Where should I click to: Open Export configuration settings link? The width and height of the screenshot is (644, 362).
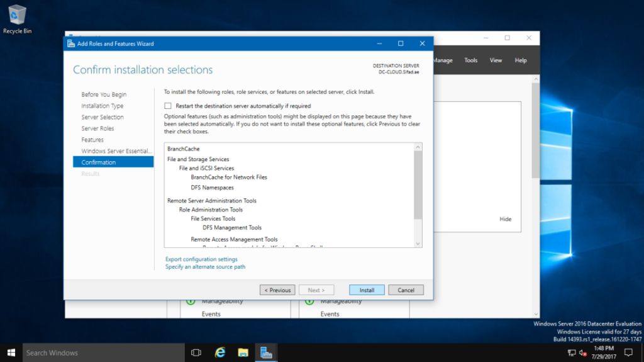[201, 259]
